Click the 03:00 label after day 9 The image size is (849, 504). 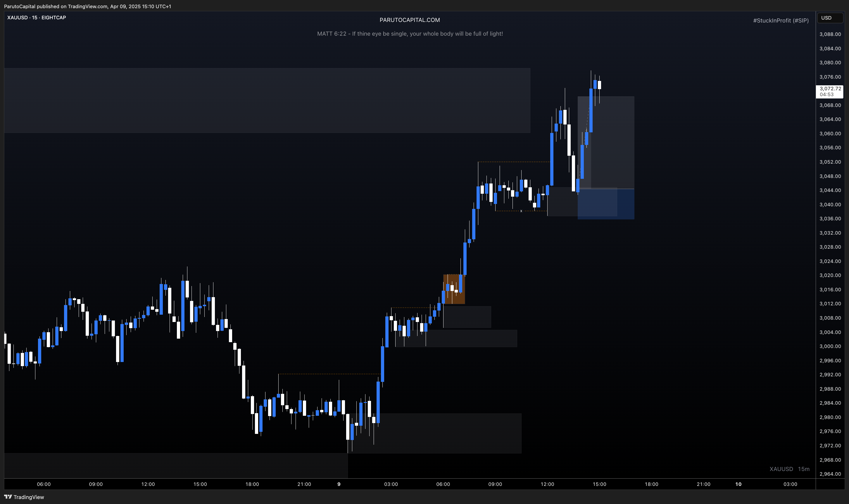391,484
